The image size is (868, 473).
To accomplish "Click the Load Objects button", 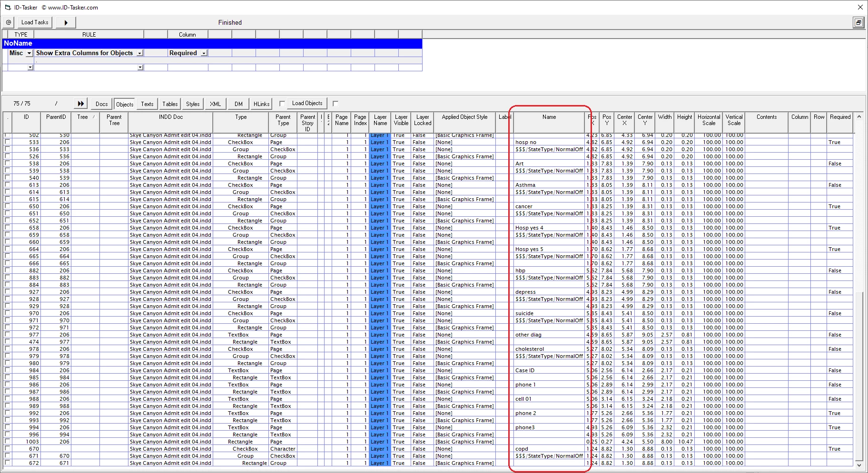I will tap(307, 103).
